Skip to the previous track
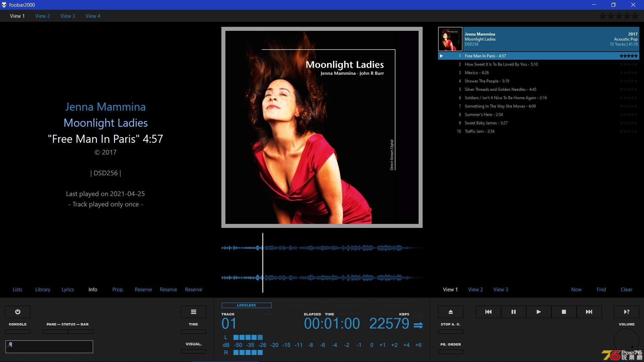The height and width of the screenshot is (362, 644). coord(488,312)
